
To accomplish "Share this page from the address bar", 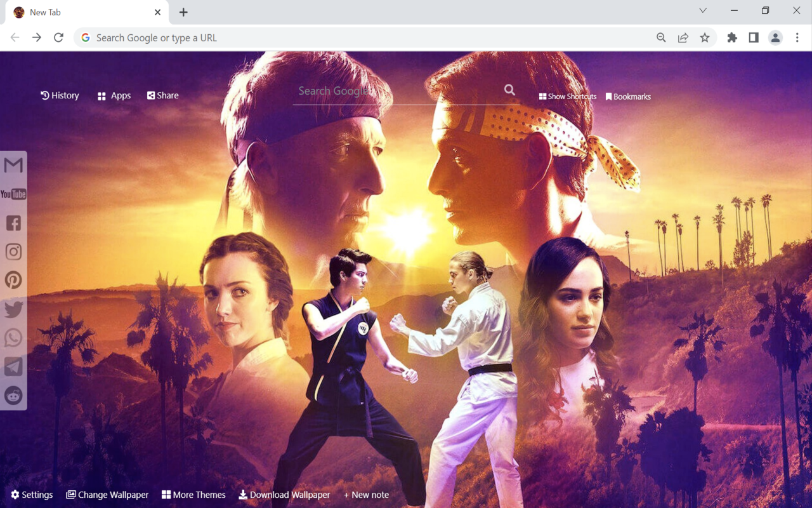I will [683, 37].
